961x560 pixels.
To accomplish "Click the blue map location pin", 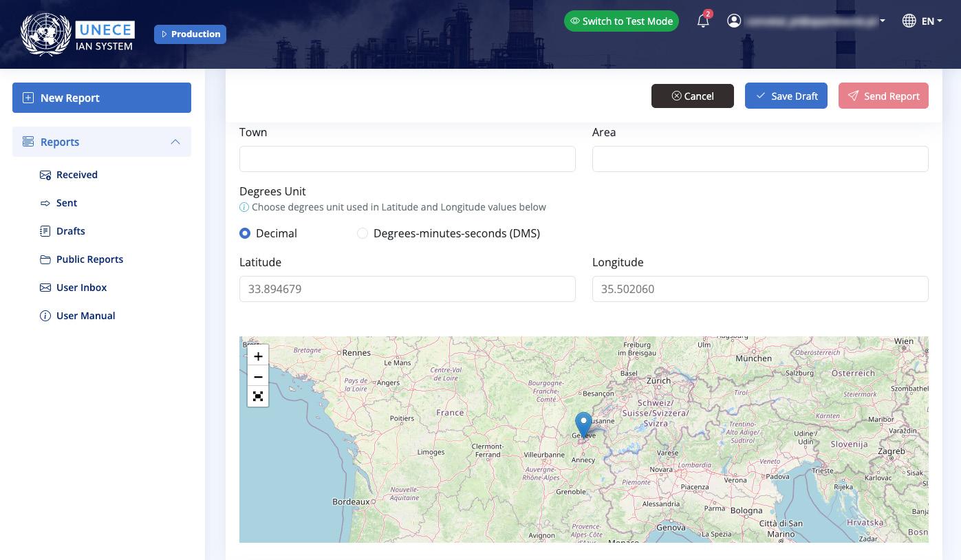I will pos(583,424).
